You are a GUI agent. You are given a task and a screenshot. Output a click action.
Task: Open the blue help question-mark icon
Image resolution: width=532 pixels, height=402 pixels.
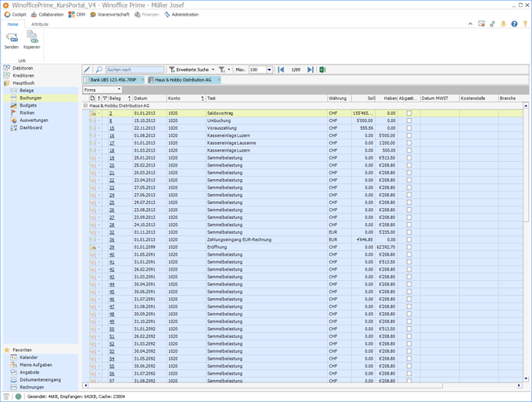click(514, 23)
